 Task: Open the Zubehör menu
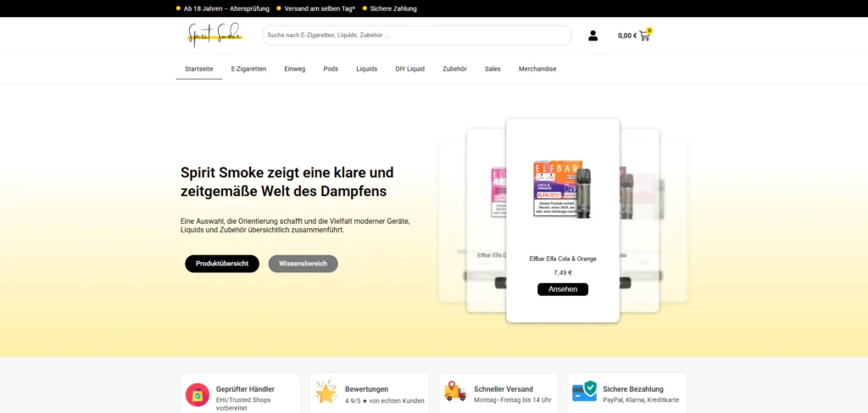tap(454, 70)
